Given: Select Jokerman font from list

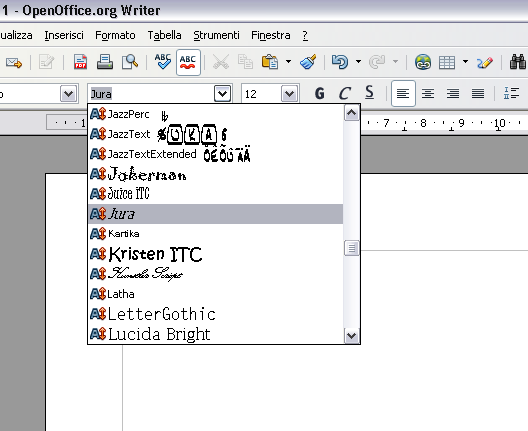Looking at the screenshot, I should [x=216, y=174].
